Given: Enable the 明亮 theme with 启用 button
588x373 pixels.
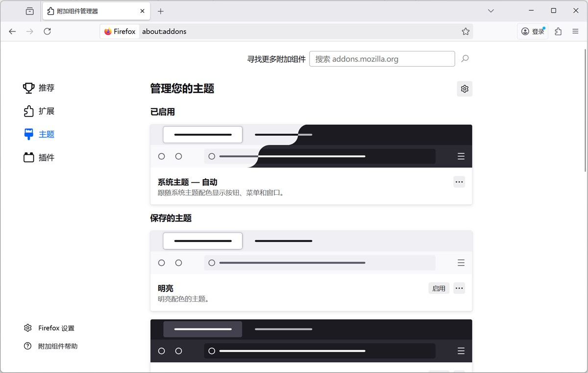Looking at the screenshot, I should 439,288.
